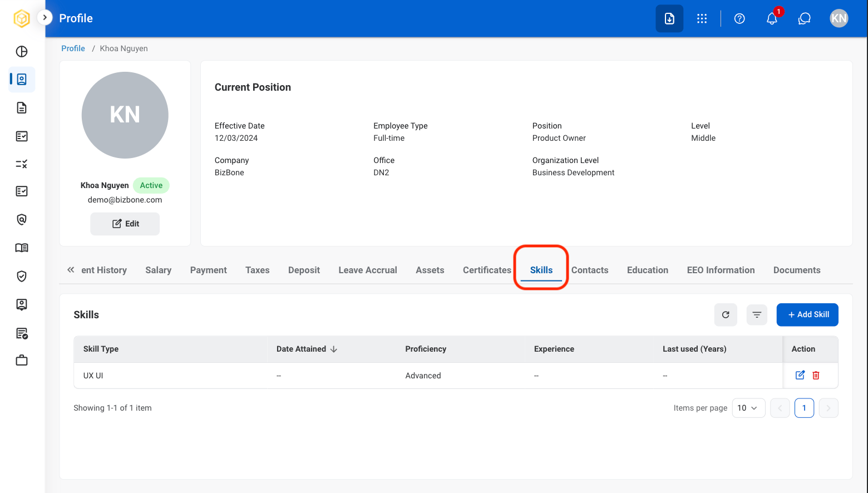The image size is (868, 493).
Task: Expand the sidebar with the arrow button
Action: pos(45,17)
